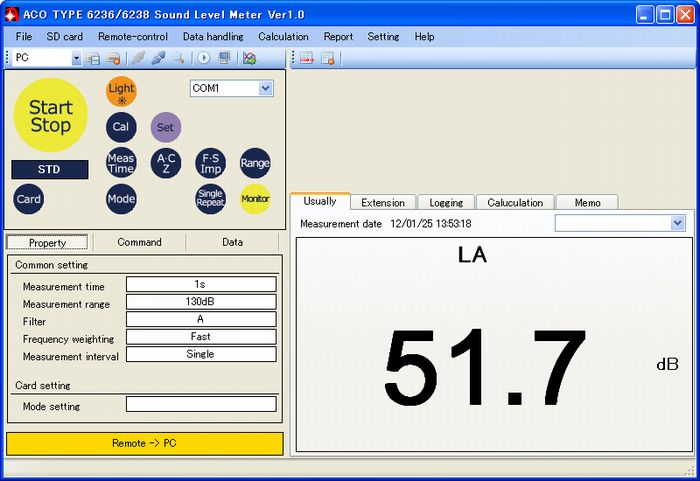
Task: Click the F·S Imp round button
Action: pos(210,163)
